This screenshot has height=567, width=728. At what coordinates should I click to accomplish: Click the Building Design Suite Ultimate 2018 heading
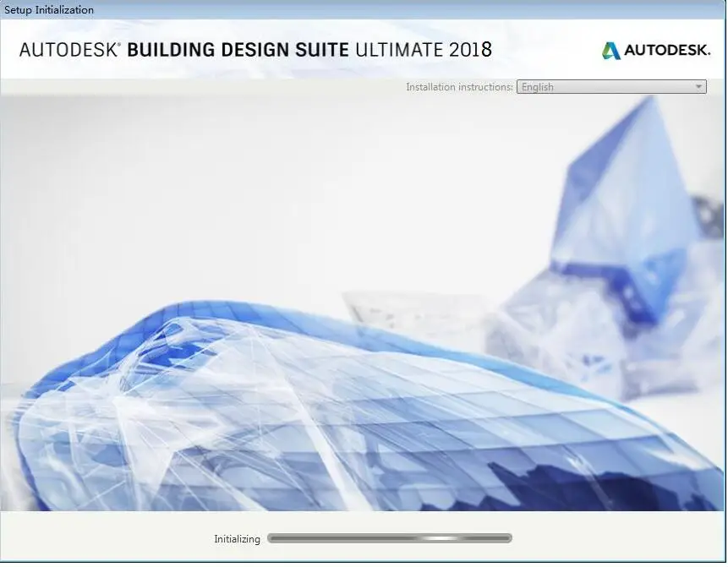tap(255, 50)
